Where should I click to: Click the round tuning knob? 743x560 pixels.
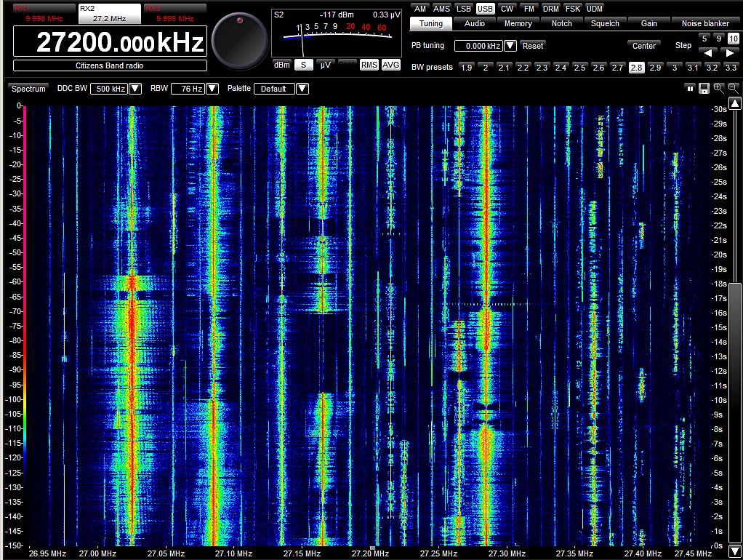click(239, 41)
